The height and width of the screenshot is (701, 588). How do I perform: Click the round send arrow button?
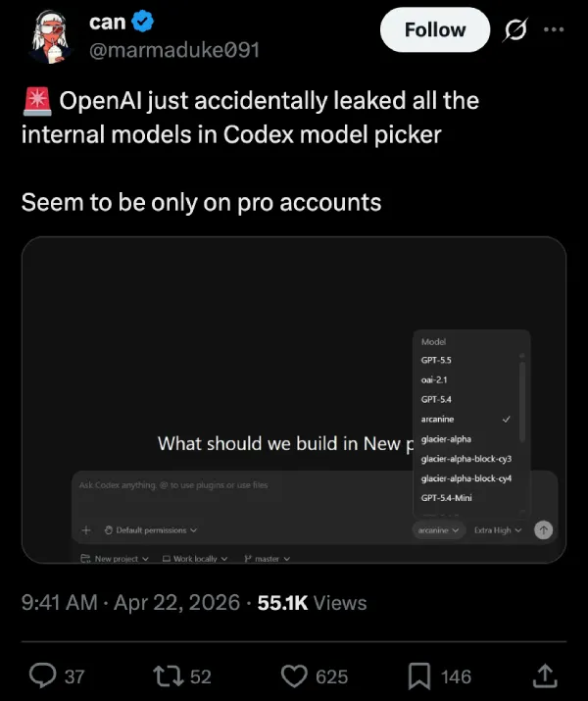click(543, 530)
